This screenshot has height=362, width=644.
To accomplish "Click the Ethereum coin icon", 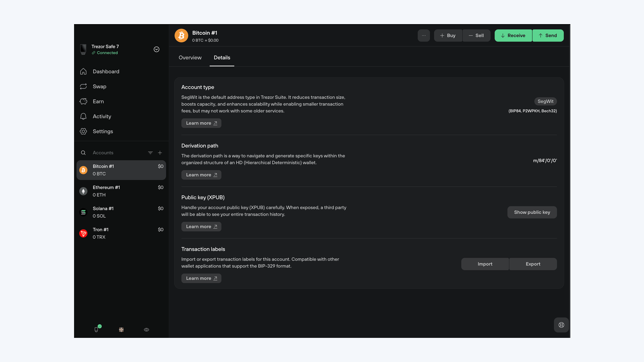I will click(83, 191).
